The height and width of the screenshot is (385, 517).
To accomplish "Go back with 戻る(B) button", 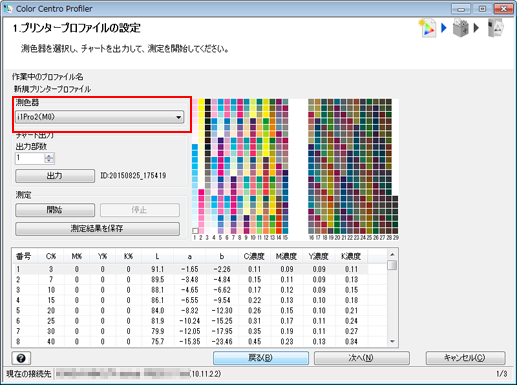I will pos(261,358).
